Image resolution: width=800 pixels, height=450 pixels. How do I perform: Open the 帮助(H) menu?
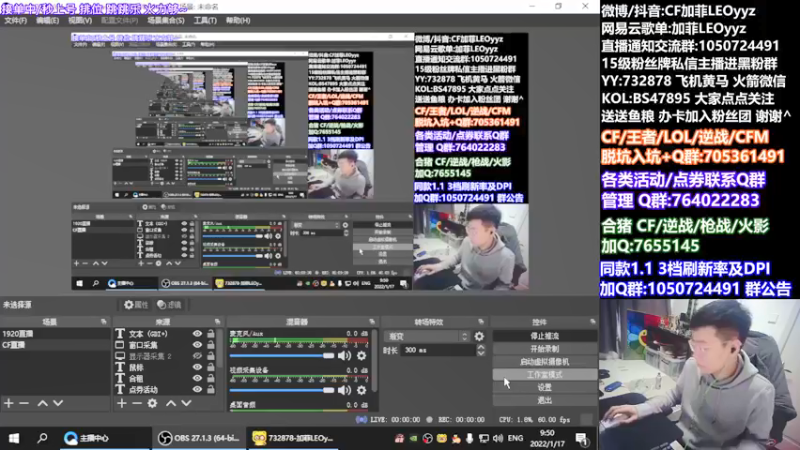(x=238, y=20)
